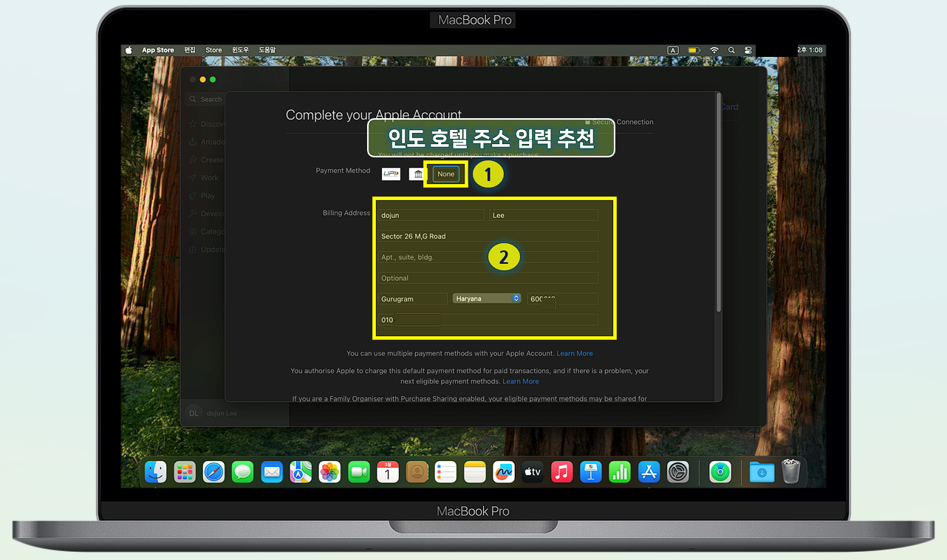Select the UPI payment method icon
947x560 pixels.
click(391, 174)
